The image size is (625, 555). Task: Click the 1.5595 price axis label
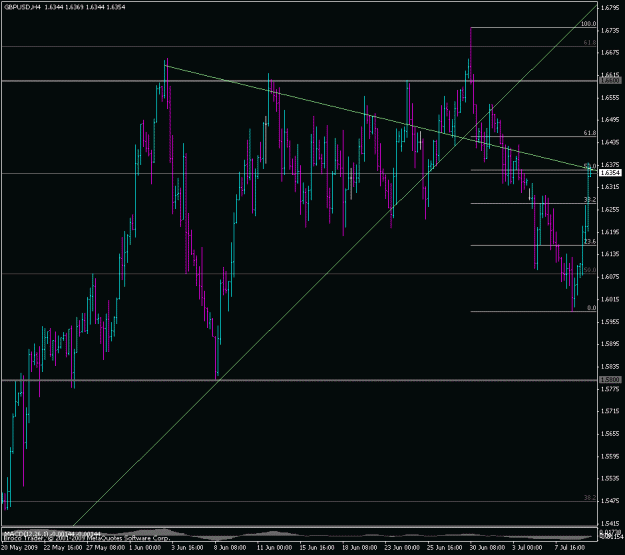click(610, 456)
